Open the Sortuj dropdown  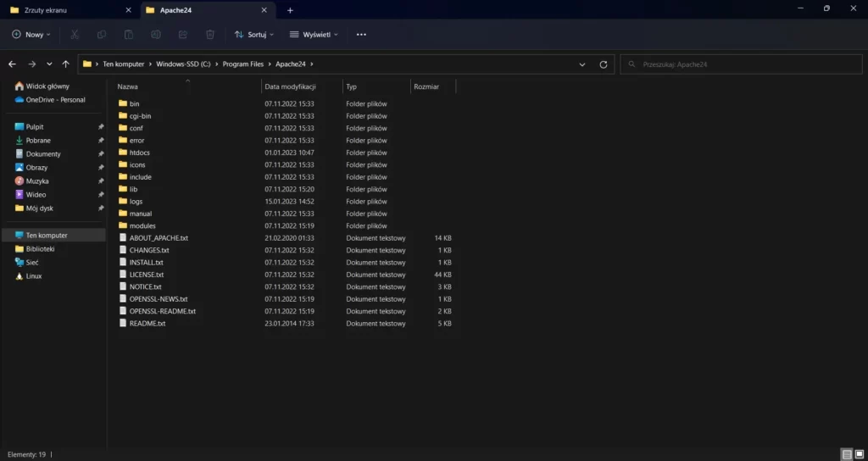coord(254,34)
